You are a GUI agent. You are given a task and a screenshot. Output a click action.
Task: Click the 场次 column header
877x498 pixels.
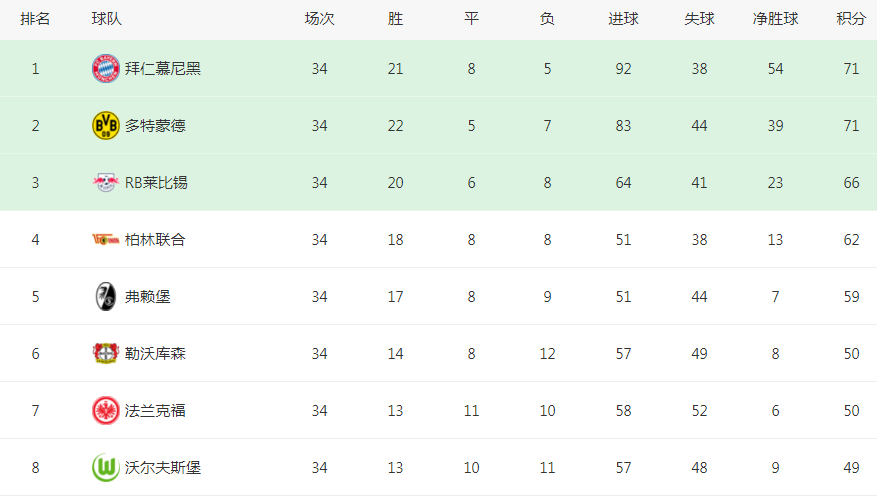[x=319, y=19]
